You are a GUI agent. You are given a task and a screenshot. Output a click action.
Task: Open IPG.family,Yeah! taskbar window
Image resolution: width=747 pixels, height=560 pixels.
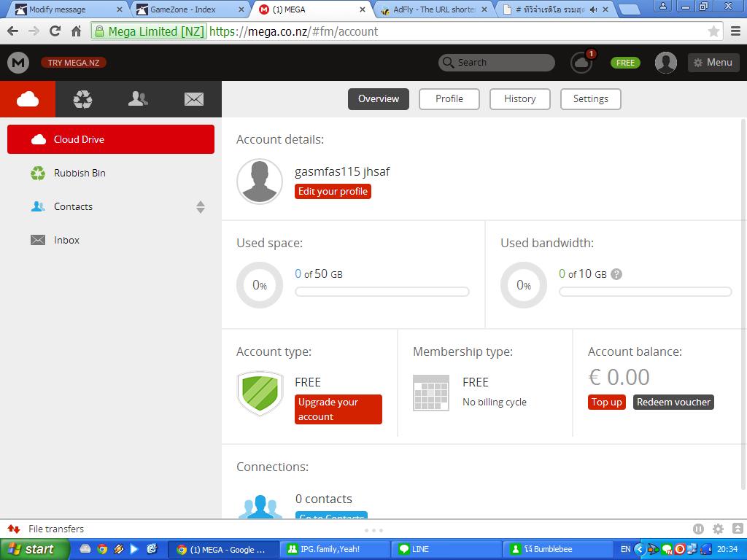[x=335, y=549]
